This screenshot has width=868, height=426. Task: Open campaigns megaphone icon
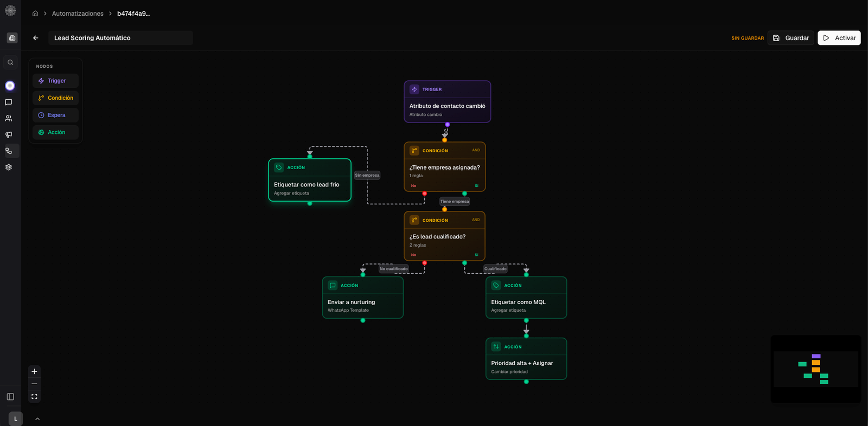coord(9,134)
